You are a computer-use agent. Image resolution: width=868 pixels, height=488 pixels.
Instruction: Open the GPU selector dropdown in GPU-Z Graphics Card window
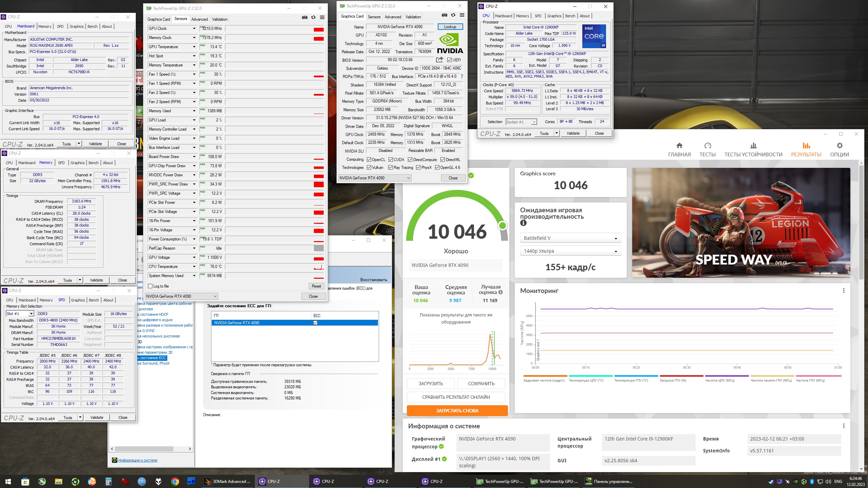[375, 178]
